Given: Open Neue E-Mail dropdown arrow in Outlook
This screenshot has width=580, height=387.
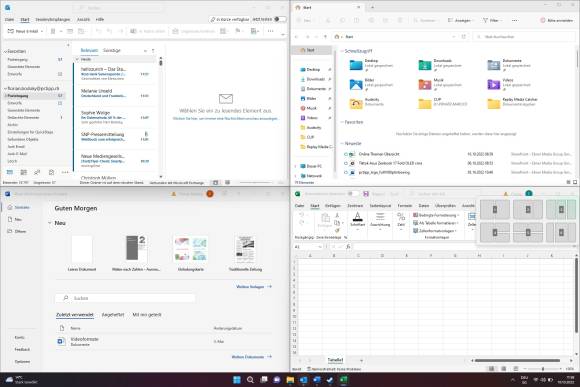Looking at the screenshot, I should [42, 31].
